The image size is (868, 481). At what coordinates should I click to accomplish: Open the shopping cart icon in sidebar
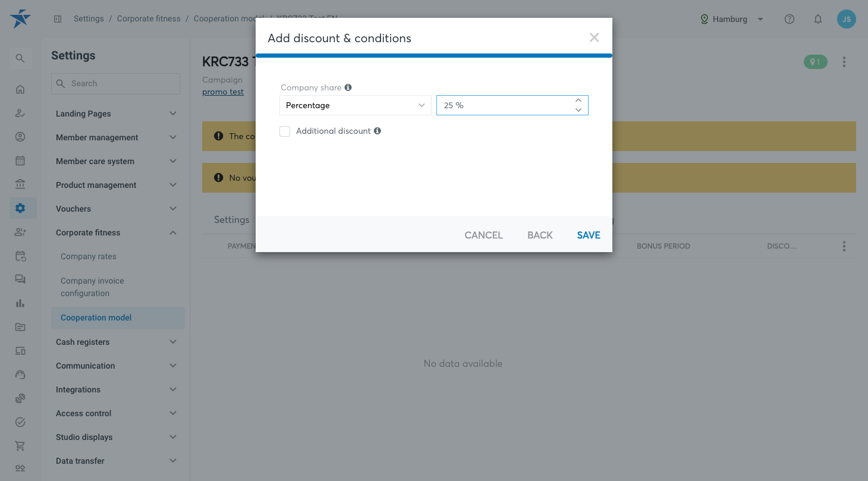click(20, 446)
